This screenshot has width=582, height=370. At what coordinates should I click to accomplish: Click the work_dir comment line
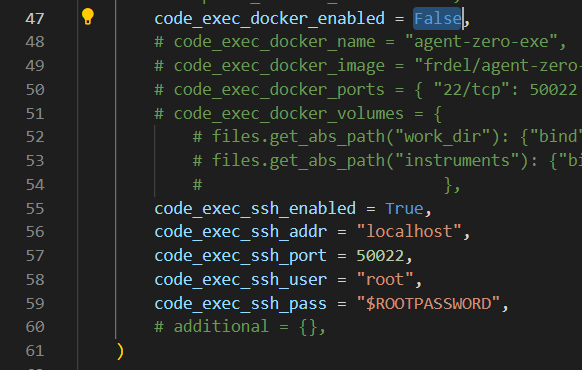pos(387,137)
